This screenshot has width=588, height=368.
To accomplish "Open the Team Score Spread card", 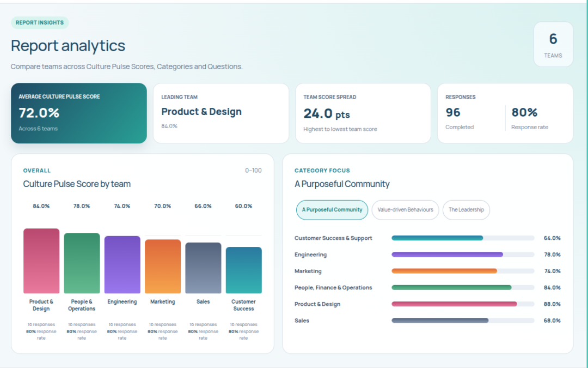I will coord(363,113).
